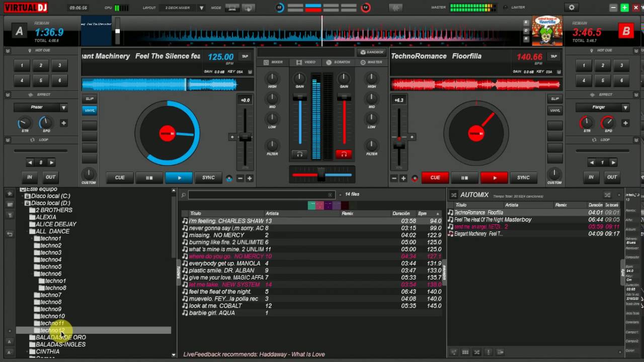This screenshot has height=362, width=644.
Task: Increase deck A loop length arrow
Action: pyautogui.click(x=51, y=162)
